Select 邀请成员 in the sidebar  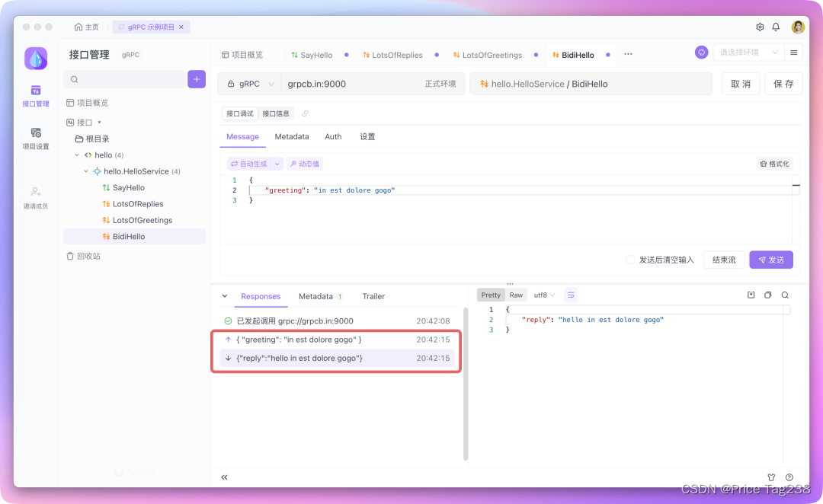[35, 198]
